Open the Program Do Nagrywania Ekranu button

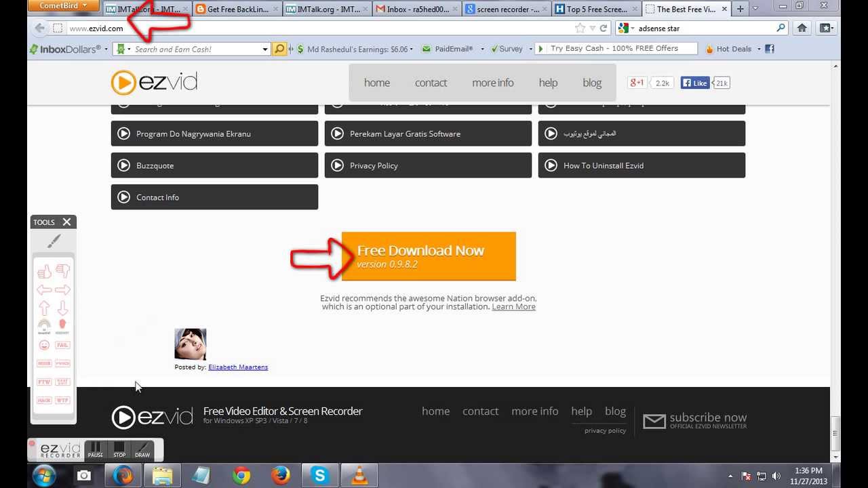pos(214,134)
